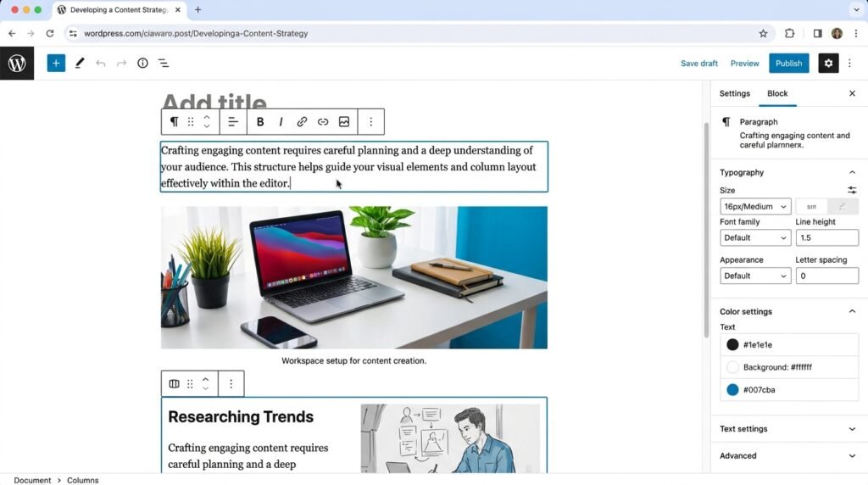Toggle italic formatting
The width and height of the screenshot is (868, 485).
tap(281, 122)
